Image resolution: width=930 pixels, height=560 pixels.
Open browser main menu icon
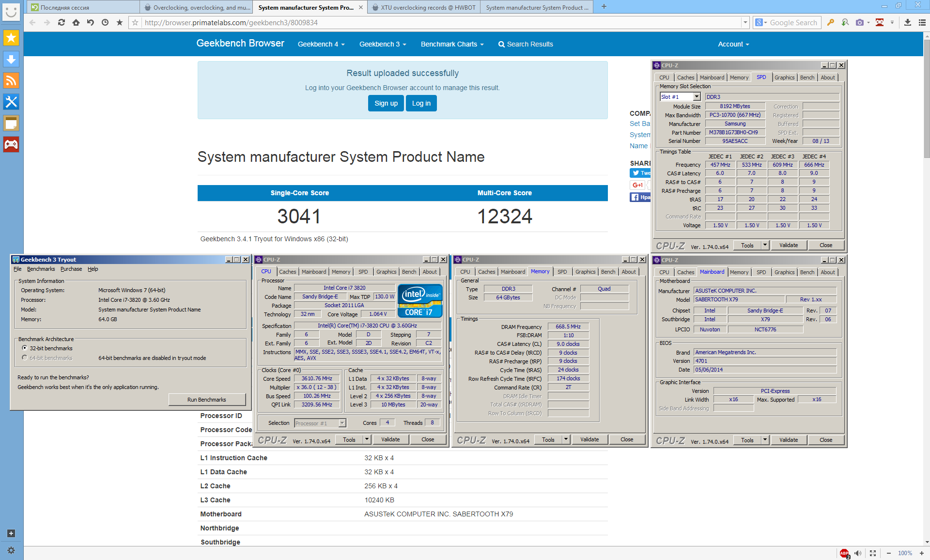(922, 22)
